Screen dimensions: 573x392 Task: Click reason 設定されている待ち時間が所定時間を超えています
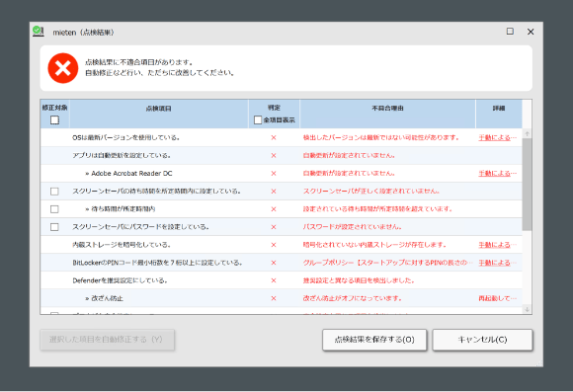(377, 209)
